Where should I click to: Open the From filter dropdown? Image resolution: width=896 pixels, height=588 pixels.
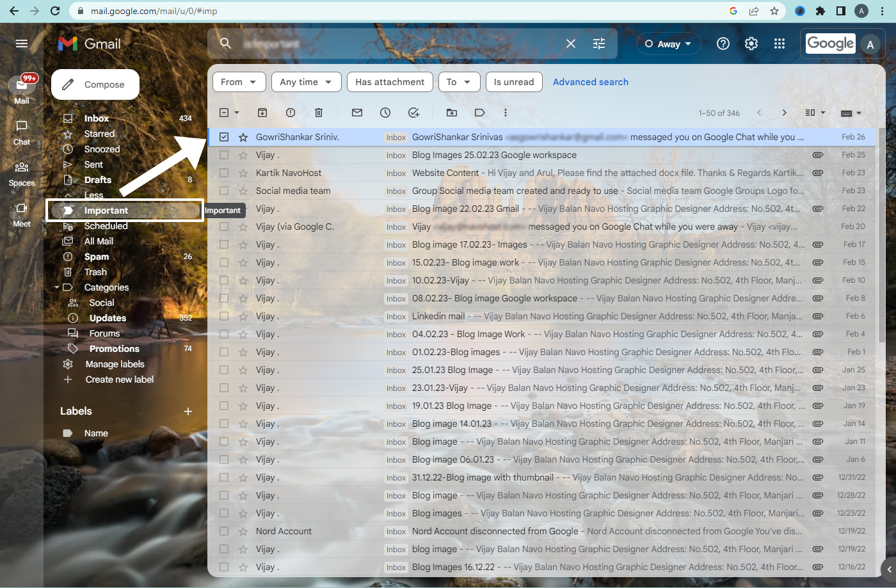point(239,82)
